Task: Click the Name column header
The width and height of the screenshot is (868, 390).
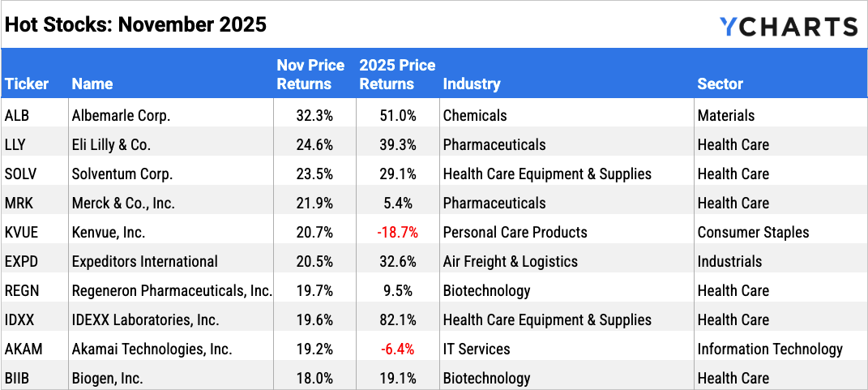Action: point(92,84)
